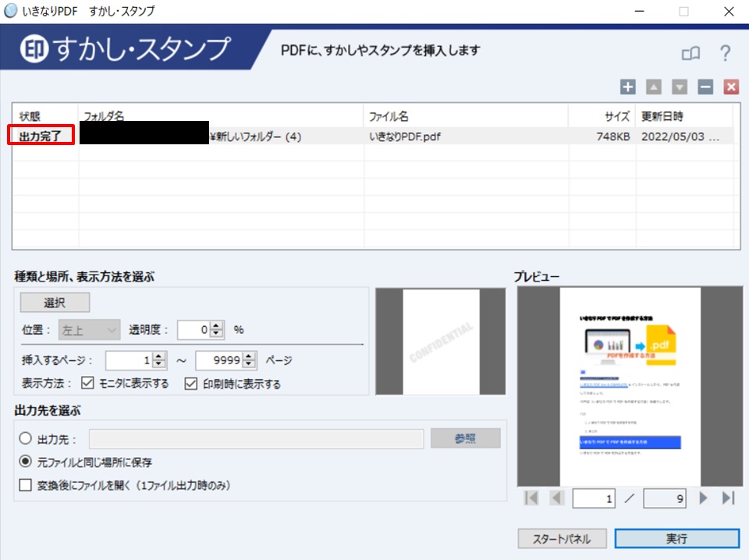This screenshot has width=749, height=560.
Task: Click the CONFIDENTIAL stamp thumbnail
Action: (x=441, y=342)
